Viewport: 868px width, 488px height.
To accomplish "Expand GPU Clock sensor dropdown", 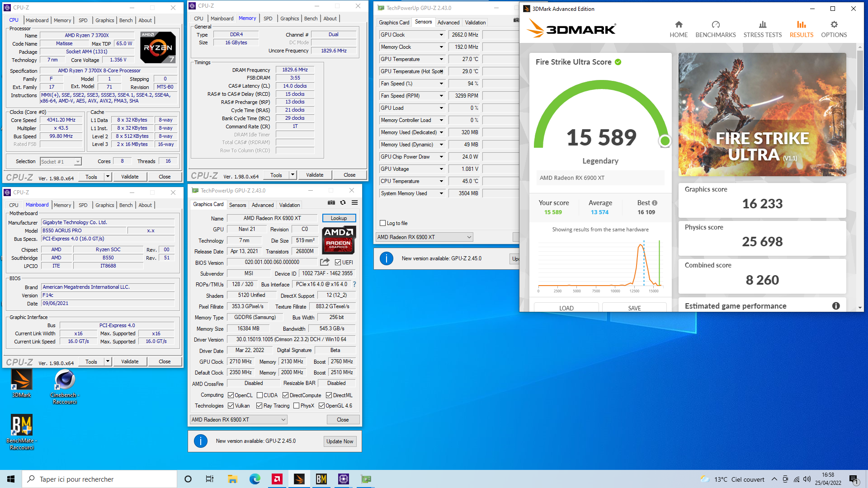I will pyautogui.click(x=441, y=35).
